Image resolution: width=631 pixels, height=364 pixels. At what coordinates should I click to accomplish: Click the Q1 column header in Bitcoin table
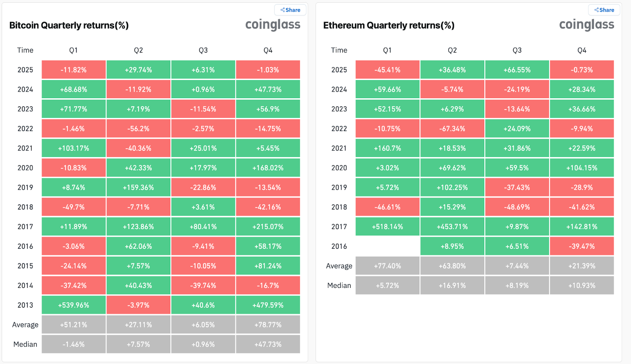(x=74, y=50)
